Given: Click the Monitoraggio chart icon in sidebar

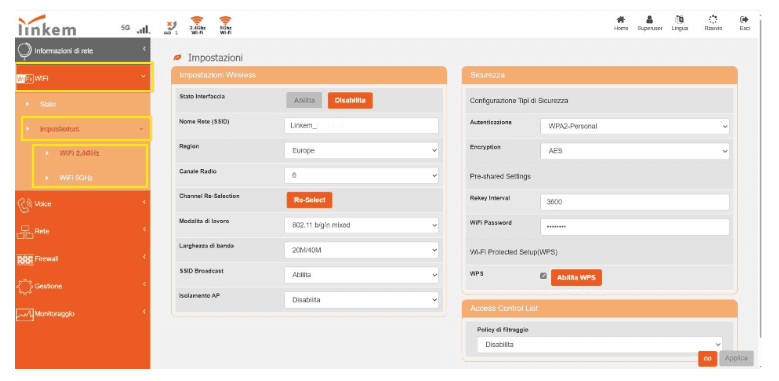Looking at the screenshot, I should [x=25, y=314].
